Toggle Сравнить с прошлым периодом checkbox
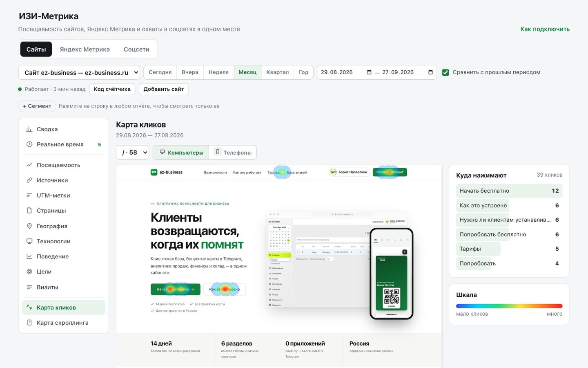This screenshot has height=368, width=588. click(x=445, y=72)
